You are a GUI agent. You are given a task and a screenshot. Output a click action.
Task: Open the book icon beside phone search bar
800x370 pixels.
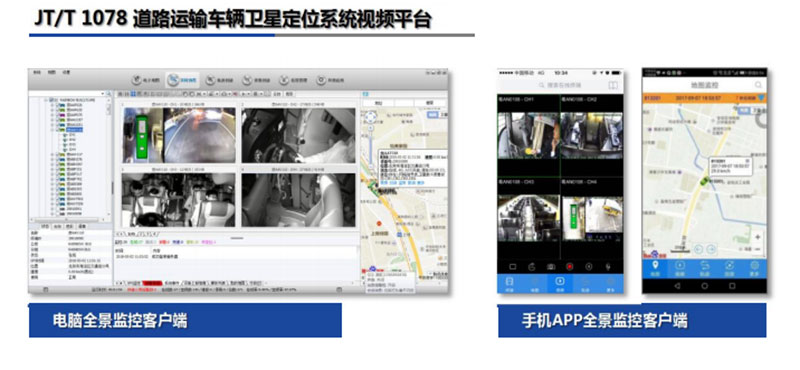pyautogui.click(x=613, y=85)
